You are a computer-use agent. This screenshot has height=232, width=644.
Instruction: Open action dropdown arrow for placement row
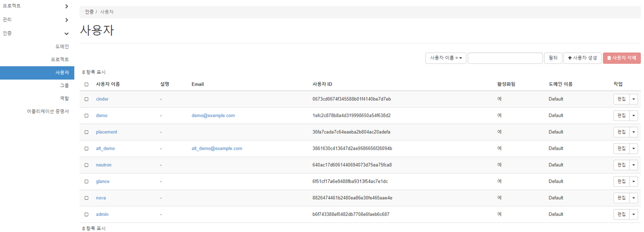[x=633, y=132]
